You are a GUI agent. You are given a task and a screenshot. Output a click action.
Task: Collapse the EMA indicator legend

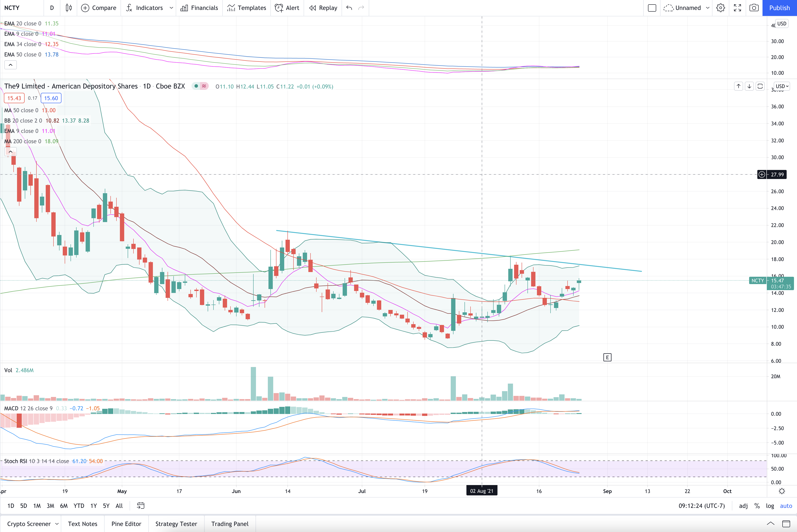[11, 65]
